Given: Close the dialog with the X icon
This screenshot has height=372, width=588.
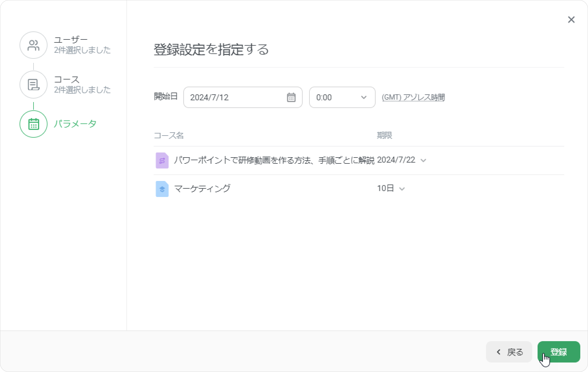Looking at the screenshot, I should coord(571,20).
